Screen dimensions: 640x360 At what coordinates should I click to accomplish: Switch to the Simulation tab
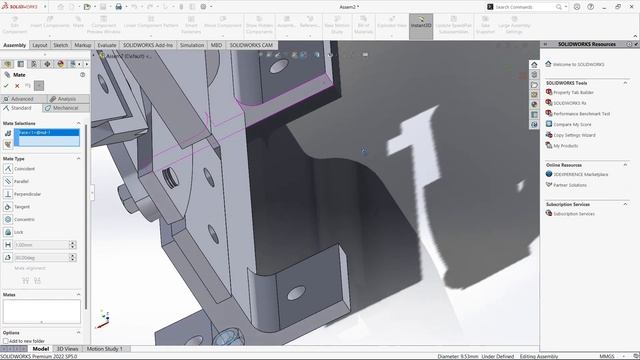pyautogui.click(x=192, y=45)
